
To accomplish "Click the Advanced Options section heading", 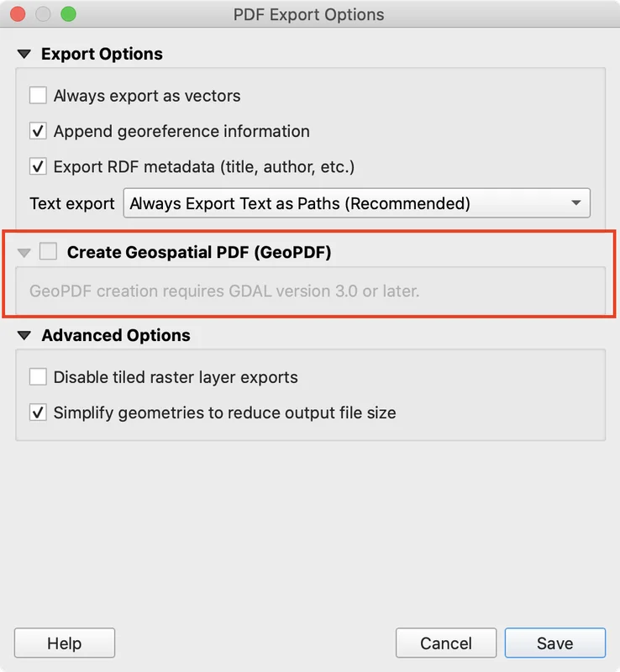I will pyautogui.click(x=116, y=336).
